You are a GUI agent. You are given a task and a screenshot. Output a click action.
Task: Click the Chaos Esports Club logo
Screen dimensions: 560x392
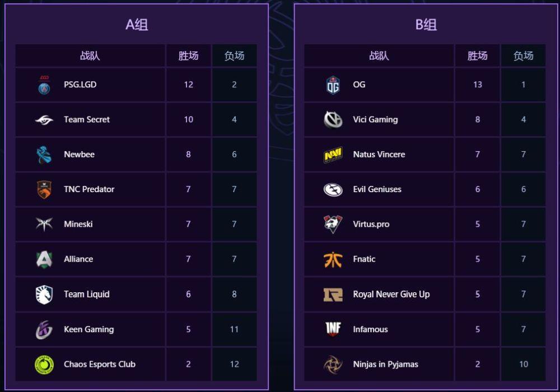tap(44, 365)
